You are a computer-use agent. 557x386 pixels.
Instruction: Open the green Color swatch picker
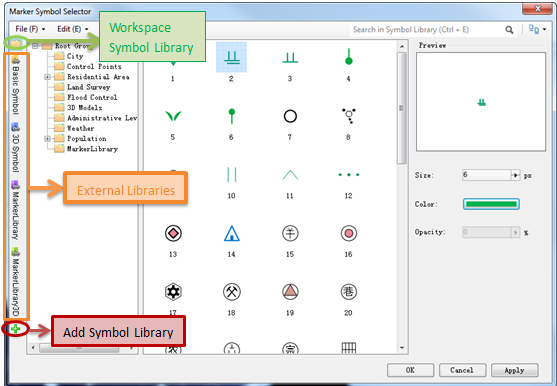[x=491, y=204]
